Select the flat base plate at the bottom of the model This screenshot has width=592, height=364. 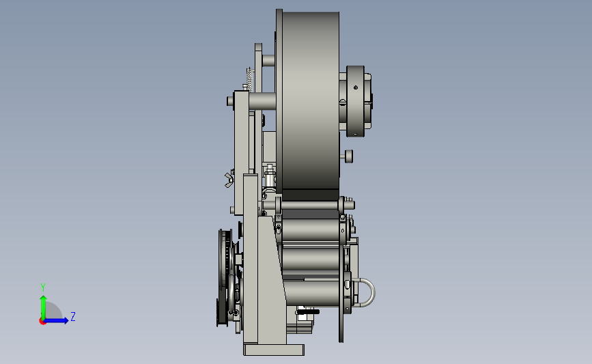[274, 350]
